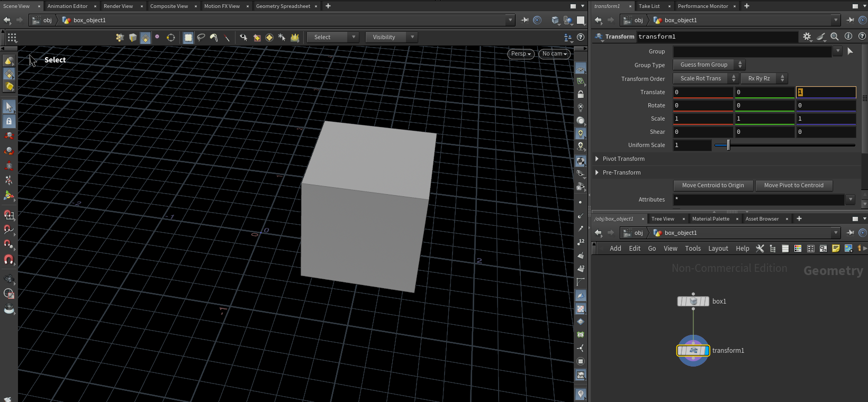This screenshot has width=868, height=402.
Task: Open the Select mode dropdown
Action: pos(333,37)
